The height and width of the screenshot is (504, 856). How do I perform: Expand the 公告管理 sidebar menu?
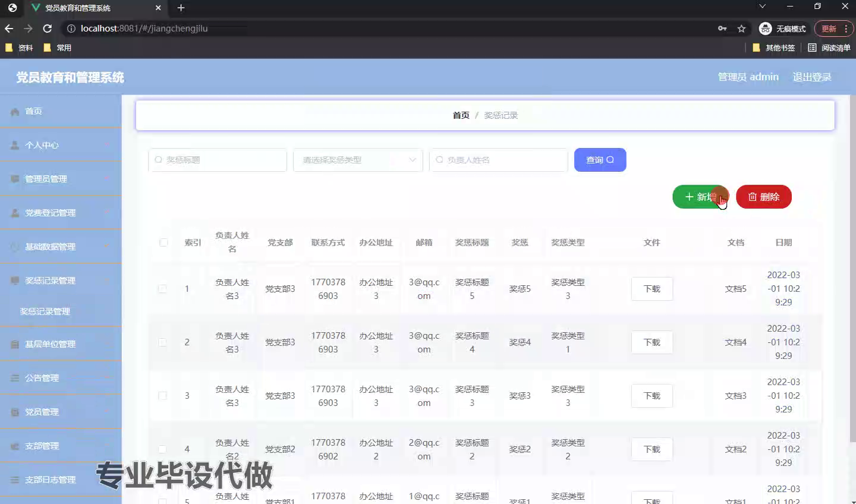61,378
